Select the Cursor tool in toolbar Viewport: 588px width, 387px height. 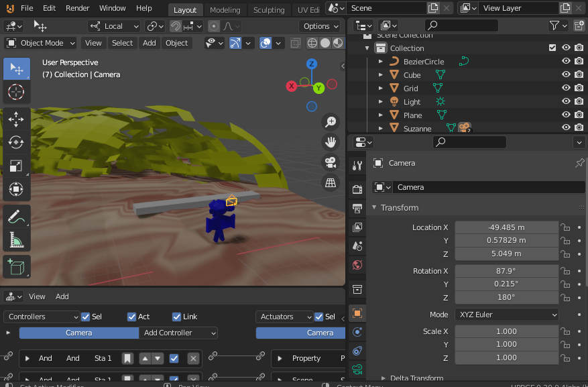(x=16, y=91)
